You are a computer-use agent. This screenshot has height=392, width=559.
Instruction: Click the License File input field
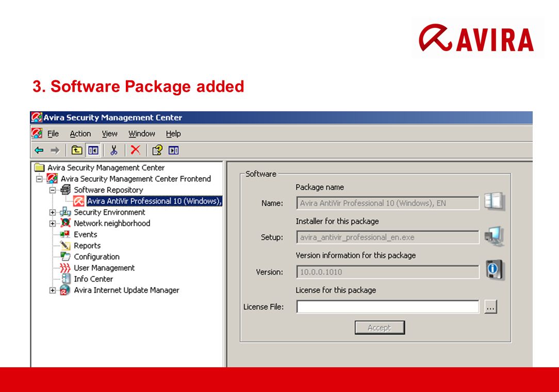(x=387, y=306)
